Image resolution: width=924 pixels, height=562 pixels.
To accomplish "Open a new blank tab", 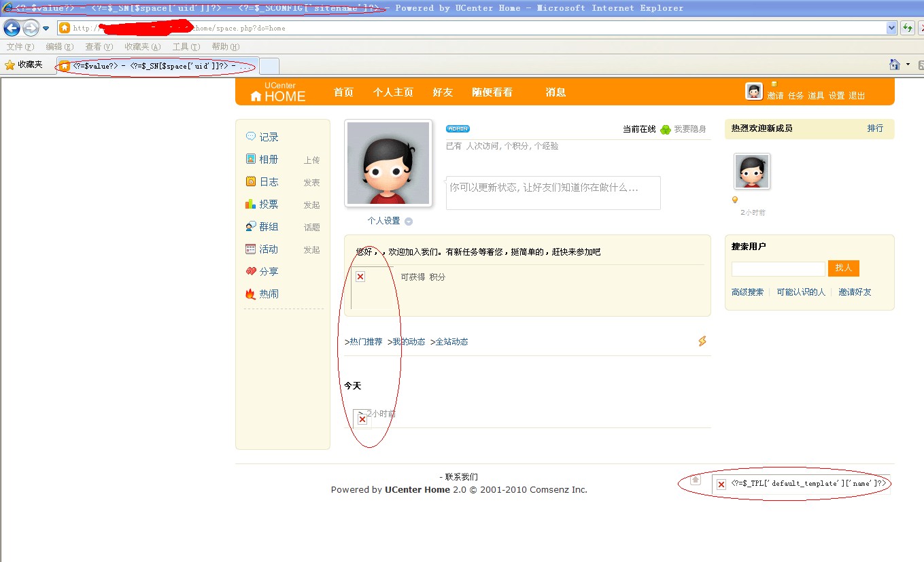I will [x=269, y=66].
